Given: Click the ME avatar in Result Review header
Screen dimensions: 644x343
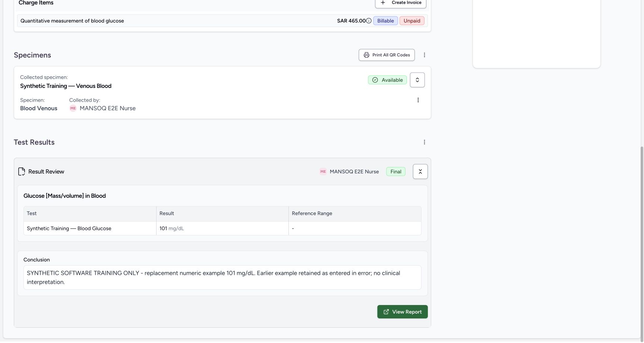Looking at the screenshot, I should point(323,172).
